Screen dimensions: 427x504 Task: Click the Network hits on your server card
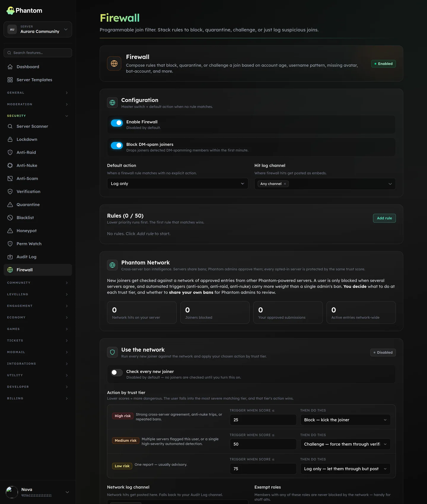pyautogui.click(x=142, y=312)
